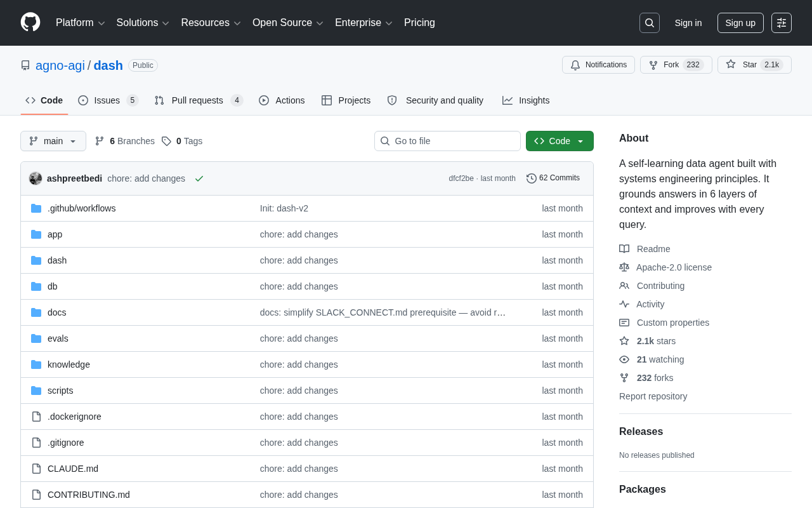812x508 pixels.
Task: Click the book icon beside Readme
Action: pos(624,249)
